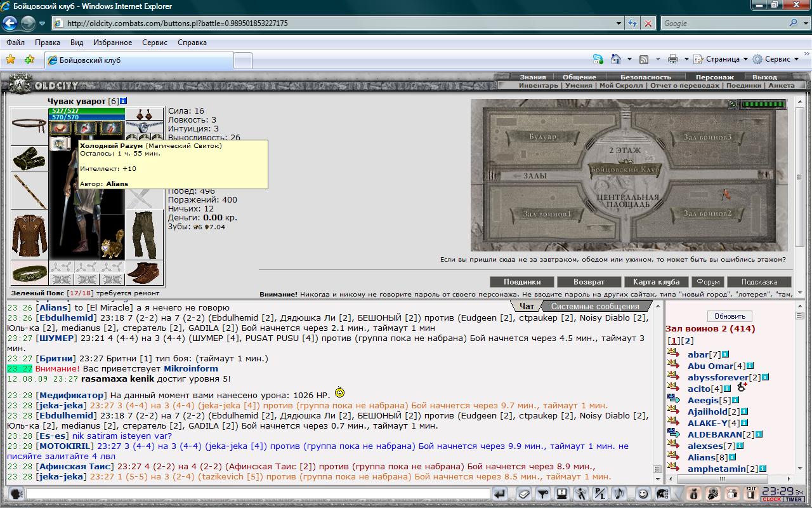Click the injury icon beside acito
This screenshot has width=812, height=508.
click(742, 388)
